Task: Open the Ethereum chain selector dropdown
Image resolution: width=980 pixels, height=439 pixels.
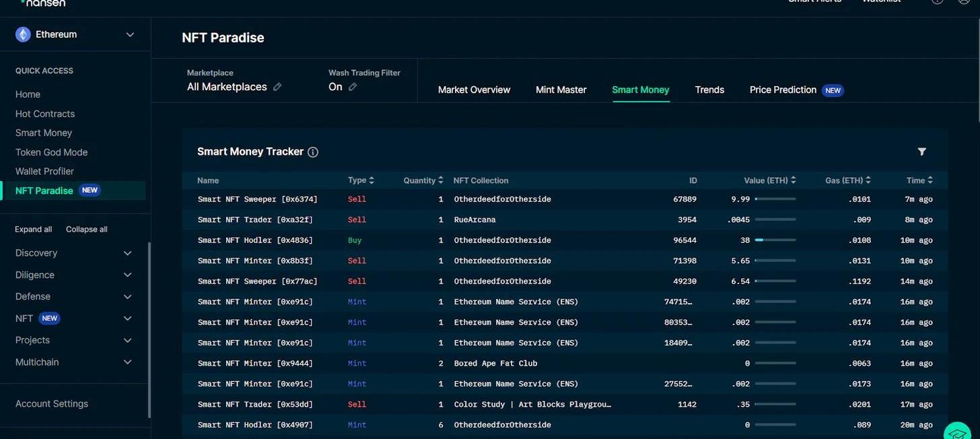Action: point(130,34)
